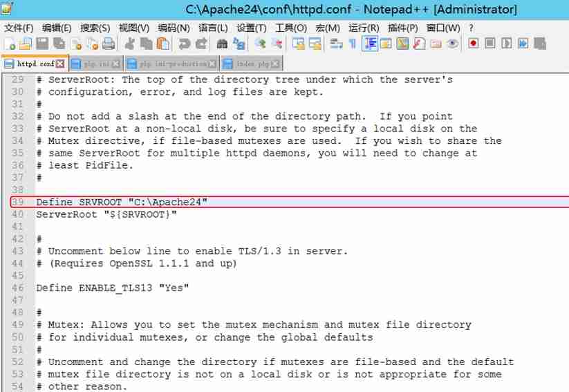
Task: Open the 工具(O) menu
Action: click(x=291, y=28)
